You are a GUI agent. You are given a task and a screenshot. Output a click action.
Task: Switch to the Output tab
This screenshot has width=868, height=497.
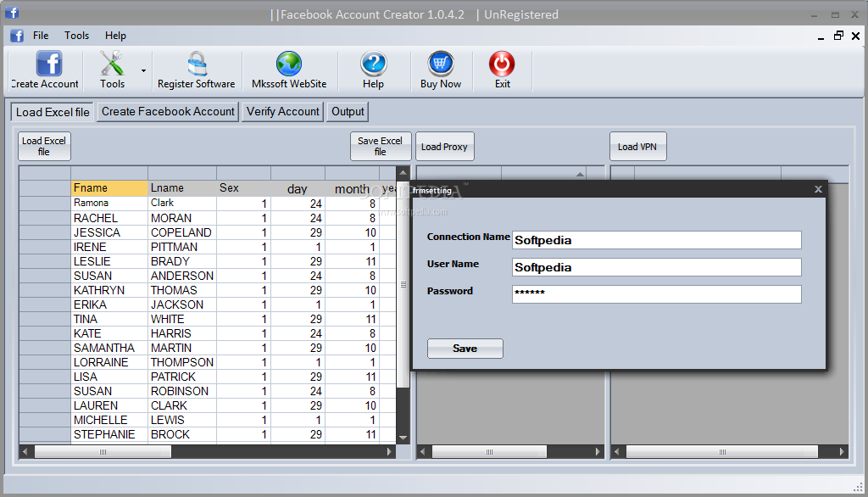click(x=348, y=111)
